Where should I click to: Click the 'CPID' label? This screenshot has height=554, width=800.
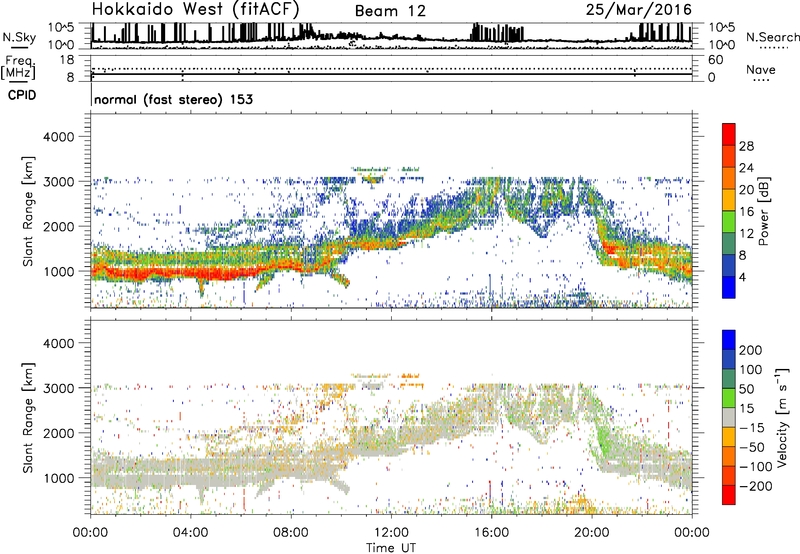tap(22, 95)
